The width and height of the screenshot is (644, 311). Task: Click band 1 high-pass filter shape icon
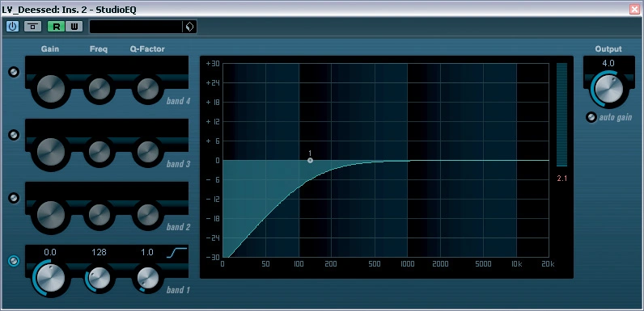click(177, 252)
